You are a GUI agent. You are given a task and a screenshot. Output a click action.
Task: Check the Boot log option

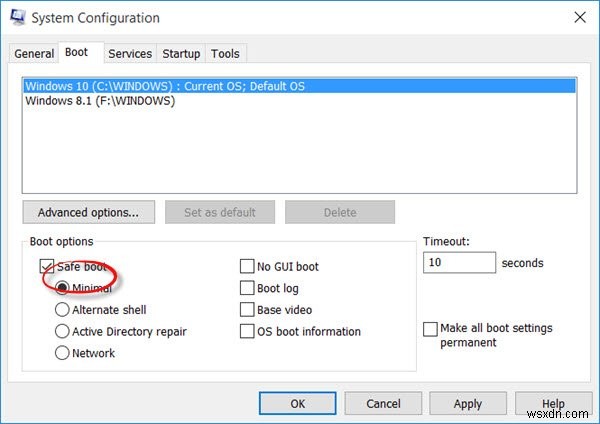coord(246,288)
